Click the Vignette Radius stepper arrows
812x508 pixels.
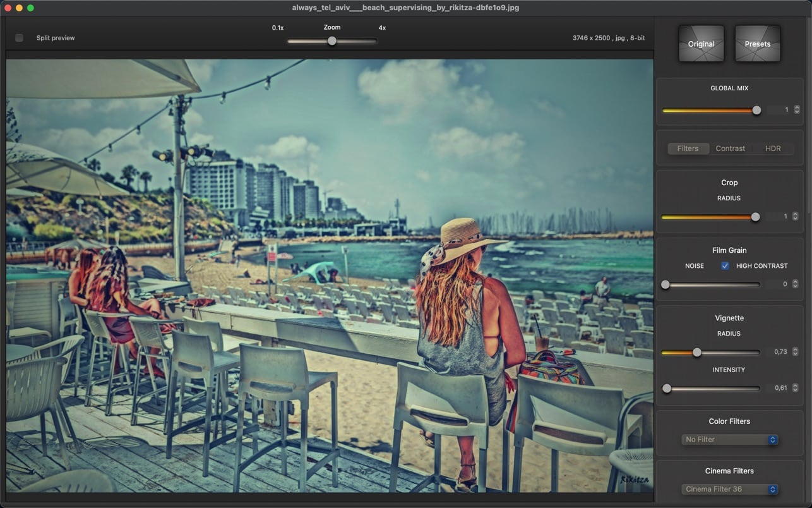tap(795, 352)
